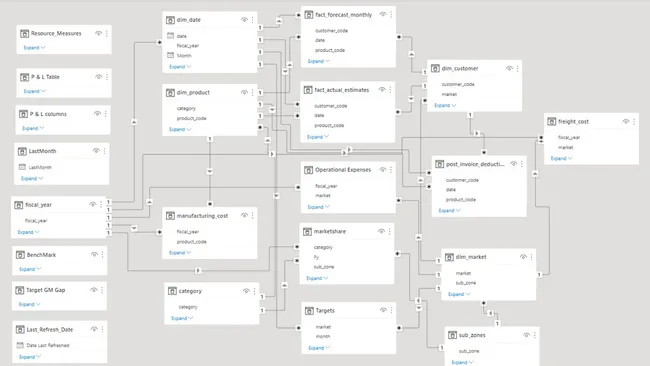
Task: Expand the Resource_Measures table
Action: click(34, 48)
